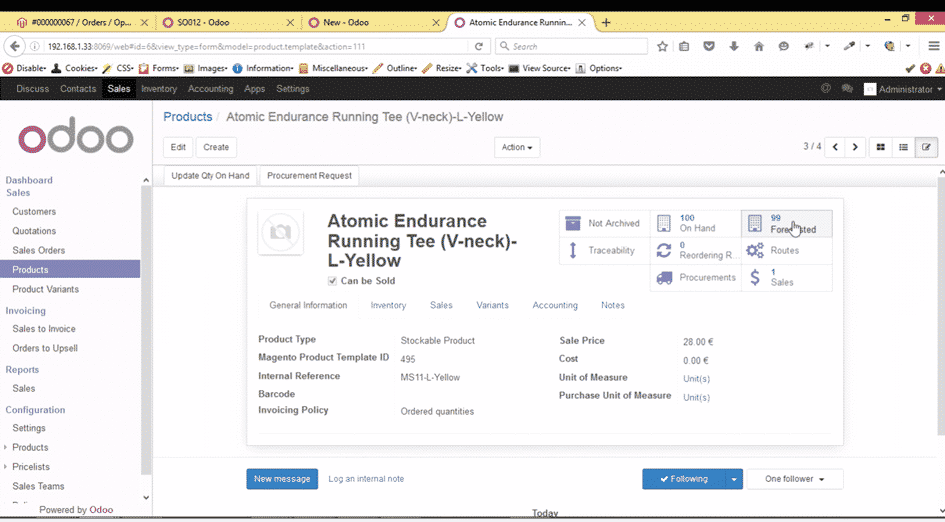This screenshot has width=945, height=522.
Task: Click the browser search field
Action: pos(571,46)
